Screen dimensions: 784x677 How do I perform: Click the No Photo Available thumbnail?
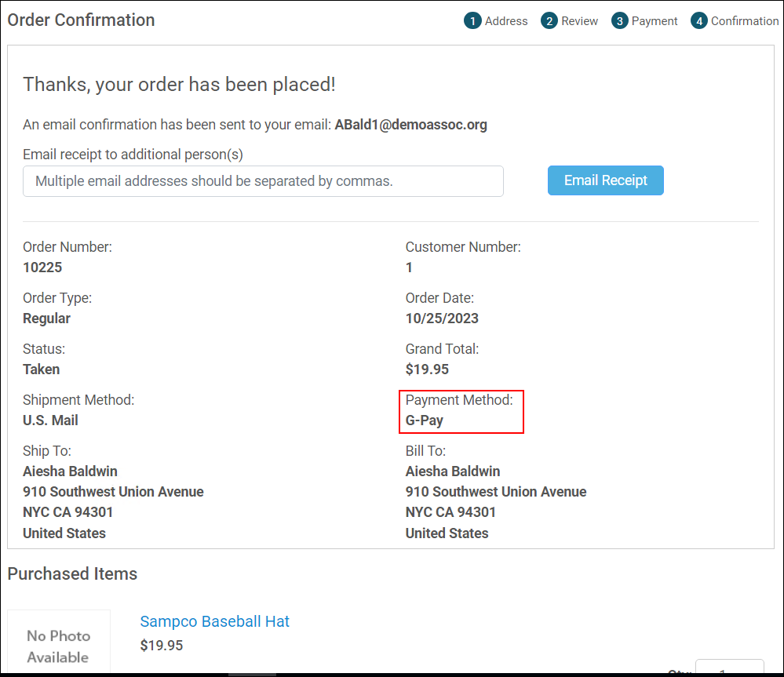[x=59, y=643]
